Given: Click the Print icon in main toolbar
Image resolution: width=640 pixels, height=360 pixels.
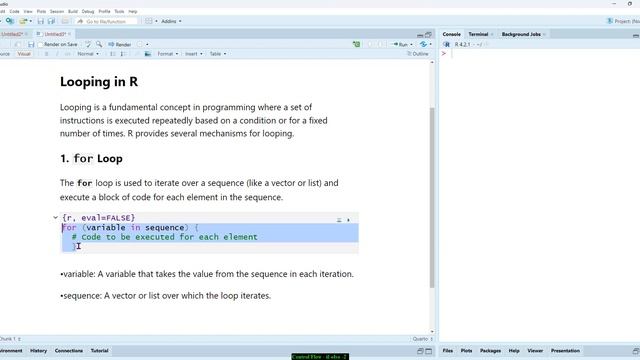Looking at the screenshot, I should coord(65,21).
